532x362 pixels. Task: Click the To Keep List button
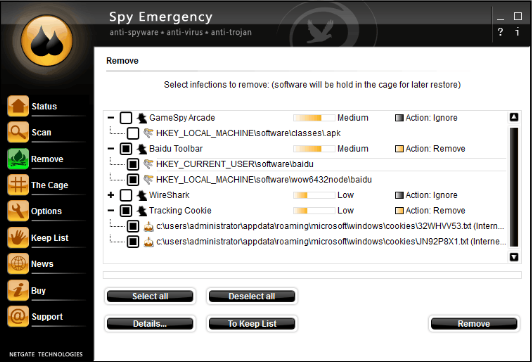click(252, 324)
